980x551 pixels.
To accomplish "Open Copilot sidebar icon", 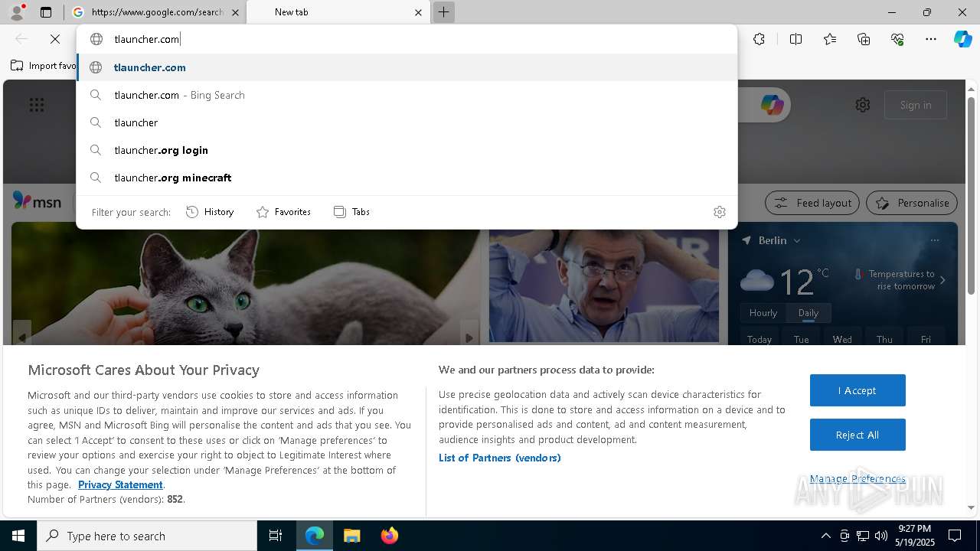I will click(962, 39).
